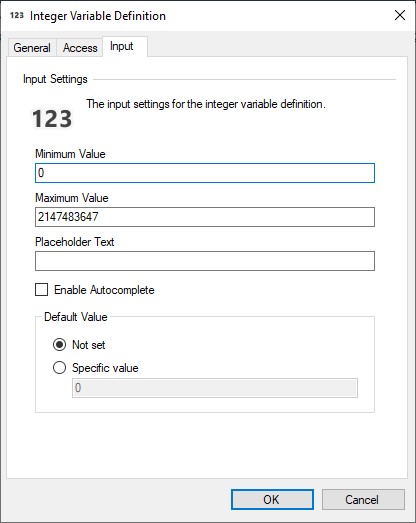Open the Access tab
The height and width of the screenshot is (523, 416).
pos(80,48)
